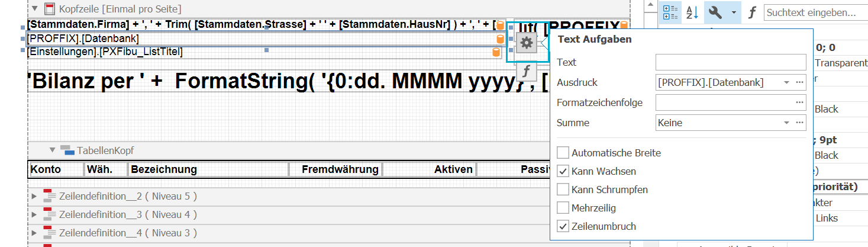This screenshot has height=247, width=868.
Task: Click the Transparent property value
Action: tap(841, 63)
